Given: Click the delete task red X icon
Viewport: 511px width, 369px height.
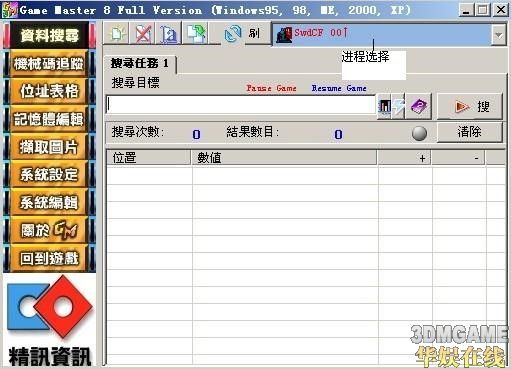Looking at the screenshot, I should 143,33.
